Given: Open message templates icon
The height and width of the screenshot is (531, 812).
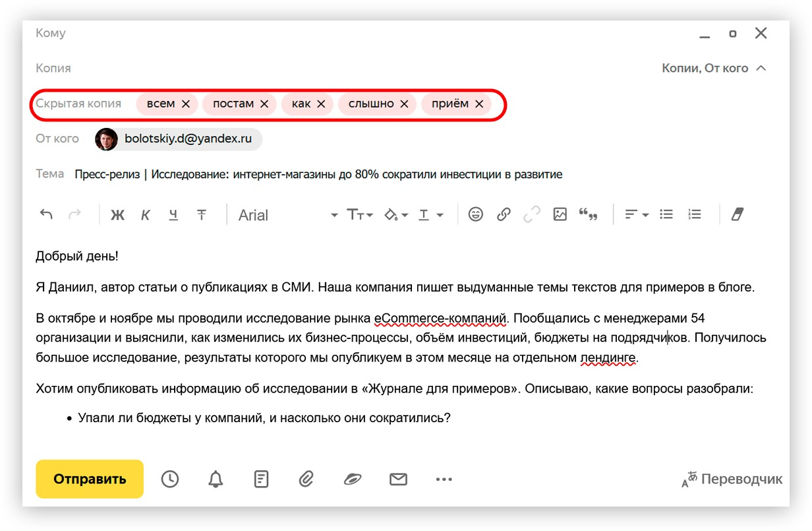Looking at the screenshot, I should [x=261, y=480].
